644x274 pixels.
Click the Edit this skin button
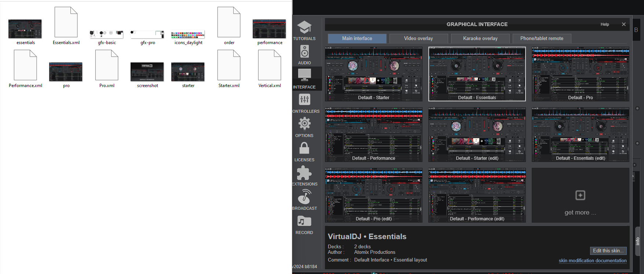click(608, 251)
